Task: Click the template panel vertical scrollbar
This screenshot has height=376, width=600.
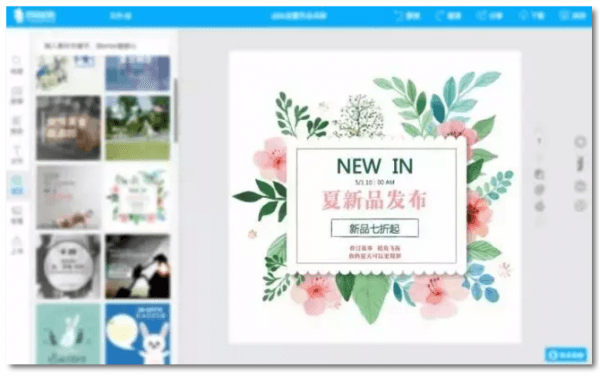Action: pos(176,110)
